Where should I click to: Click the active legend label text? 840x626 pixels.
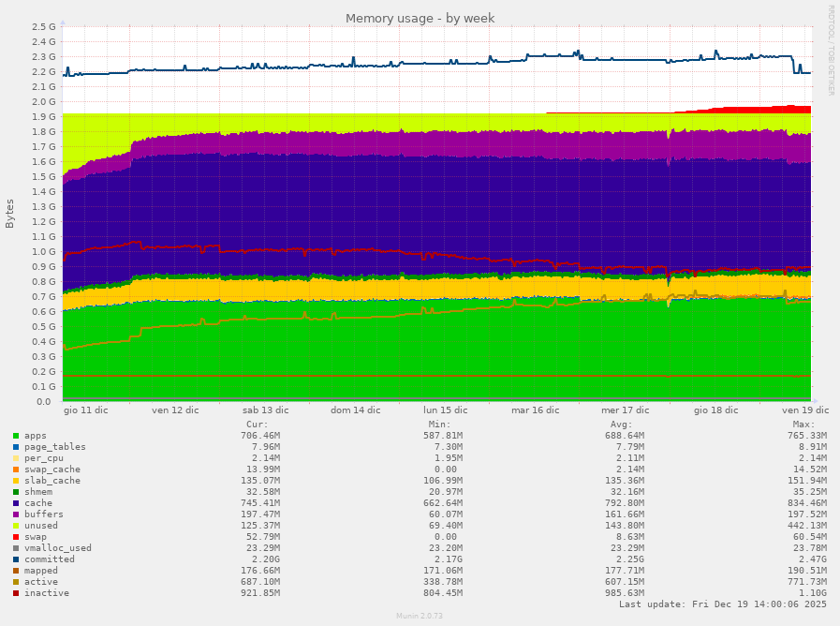point(39,581)
